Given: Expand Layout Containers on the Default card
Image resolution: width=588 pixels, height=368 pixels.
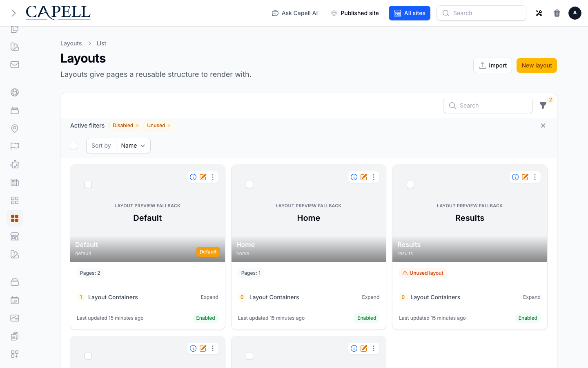Looking at the screenshot, I should [209, 297].
